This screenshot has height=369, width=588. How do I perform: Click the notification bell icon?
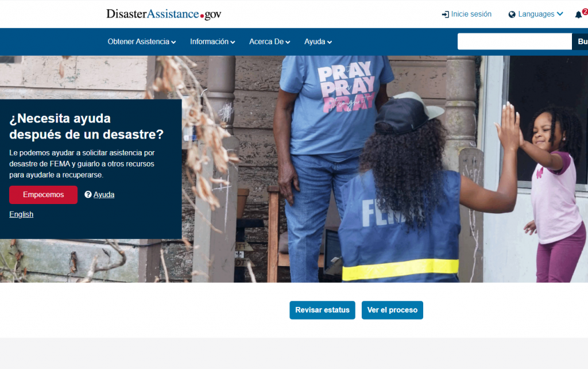578,14
